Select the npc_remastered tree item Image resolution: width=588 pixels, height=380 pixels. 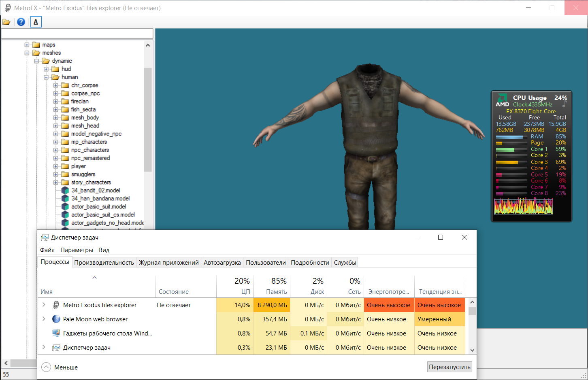[x=90, y=158]
